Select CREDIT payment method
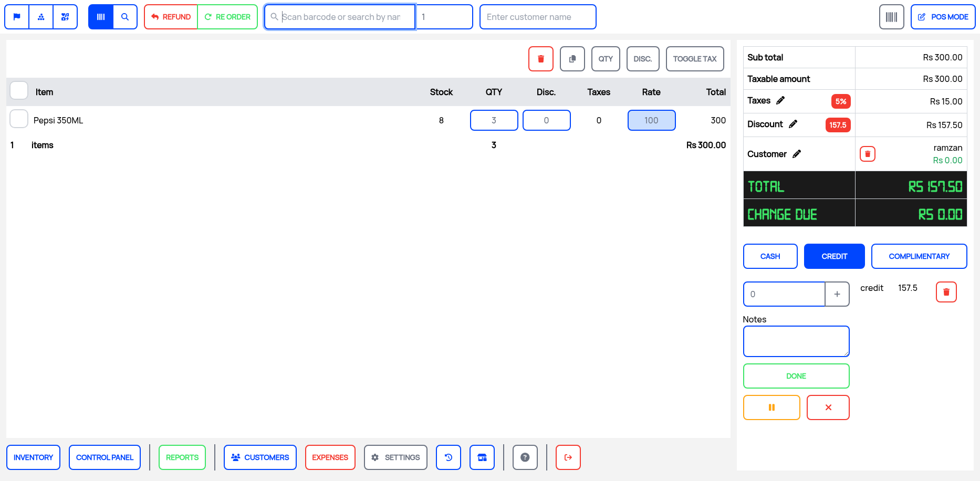 tap(835, 256)
